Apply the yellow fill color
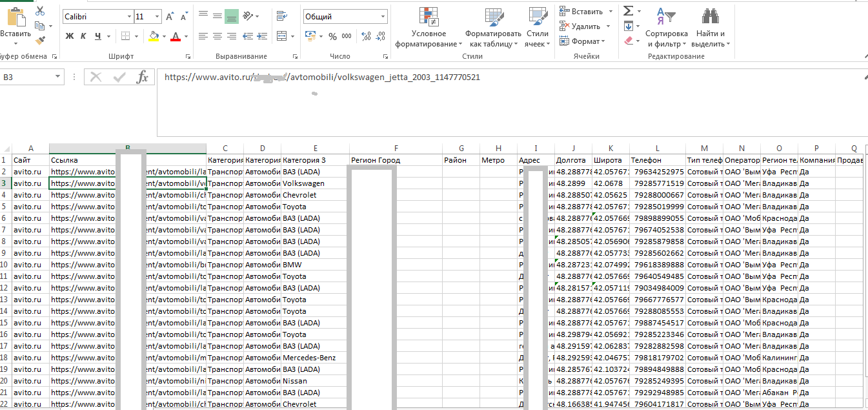 (x=154, y=37)
